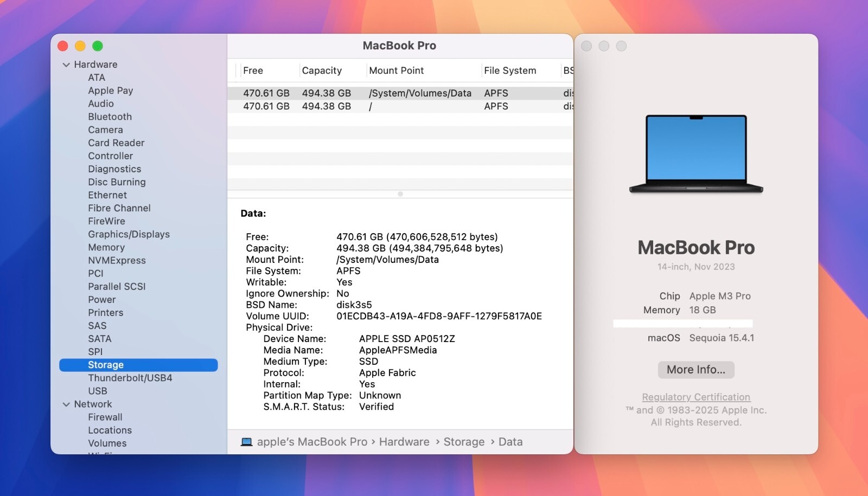Click Data in the path bar
Image resolution: width=868 pixels, height=496 pixels.
510,442
